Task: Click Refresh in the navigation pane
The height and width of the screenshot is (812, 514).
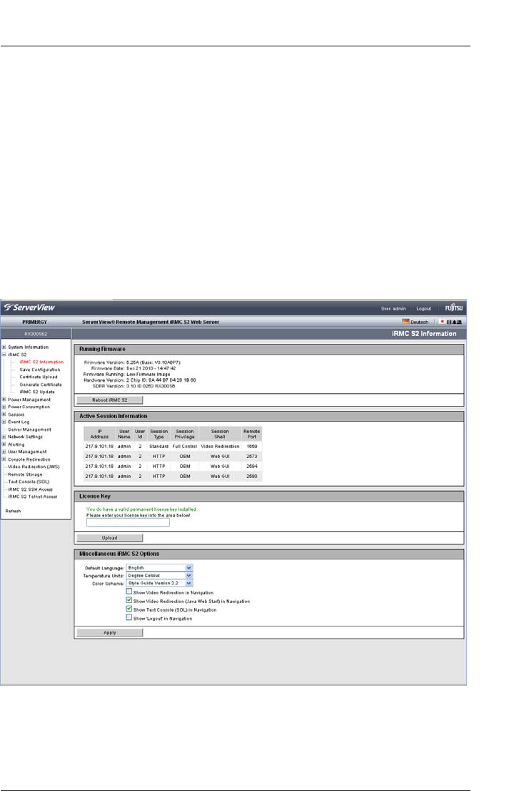Action: click(x=13, y=511)
